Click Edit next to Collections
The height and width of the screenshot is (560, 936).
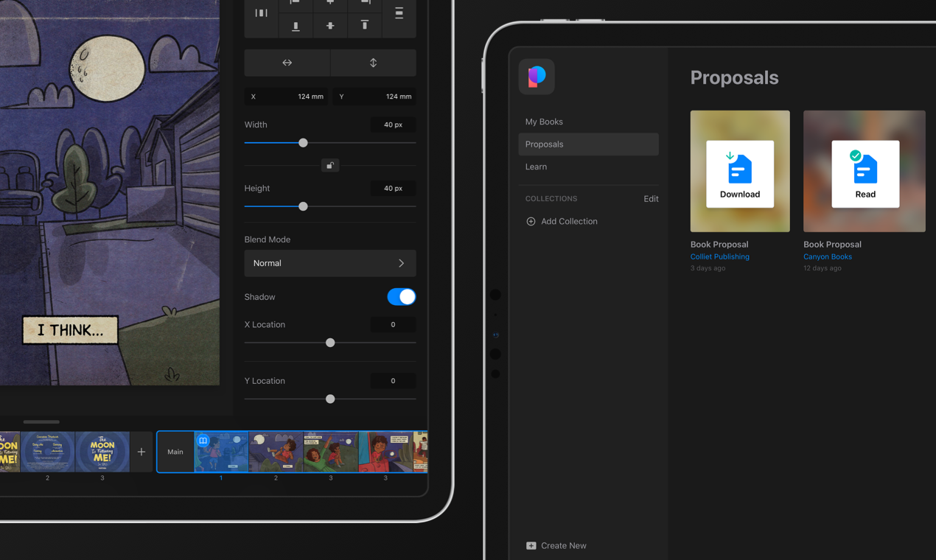(651, 199)
